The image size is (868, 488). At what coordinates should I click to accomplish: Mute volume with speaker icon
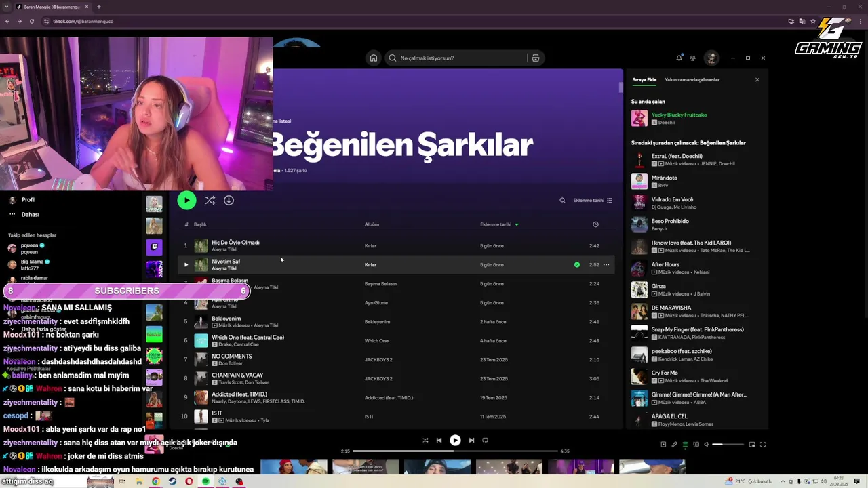point(707,445)
